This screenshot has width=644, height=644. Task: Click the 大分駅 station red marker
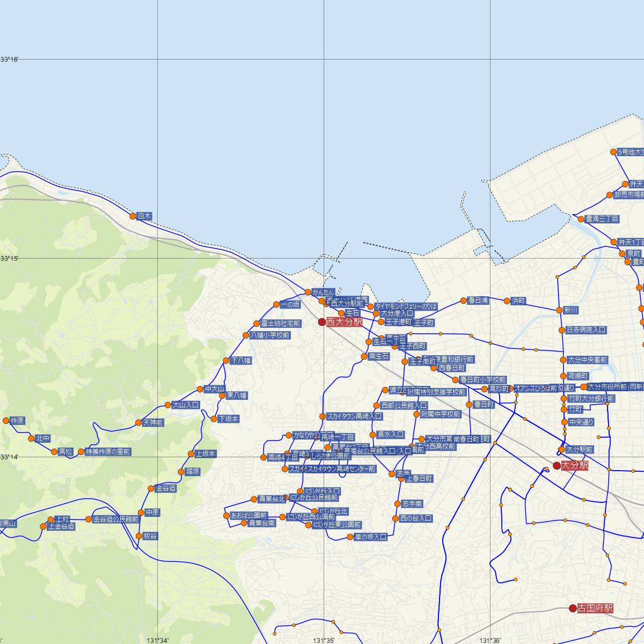point(557,465)
